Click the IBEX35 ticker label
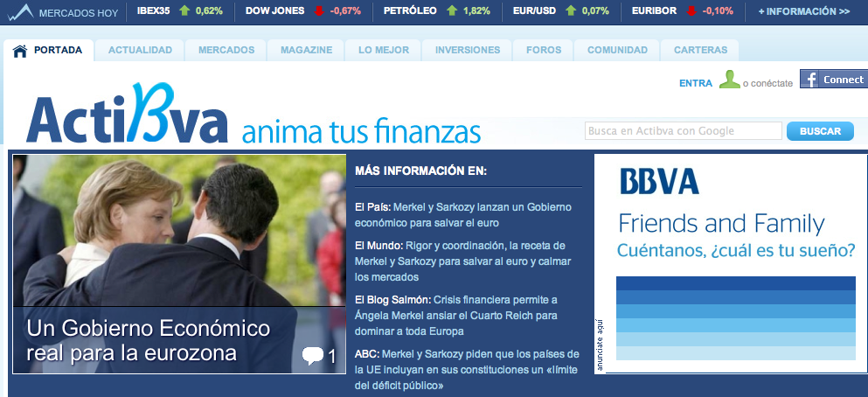Screen dimensions: 868x397 153,11
